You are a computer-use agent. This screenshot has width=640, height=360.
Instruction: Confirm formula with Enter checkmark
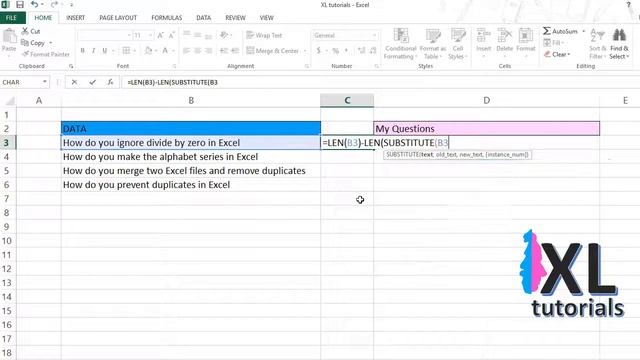(93, 82)
